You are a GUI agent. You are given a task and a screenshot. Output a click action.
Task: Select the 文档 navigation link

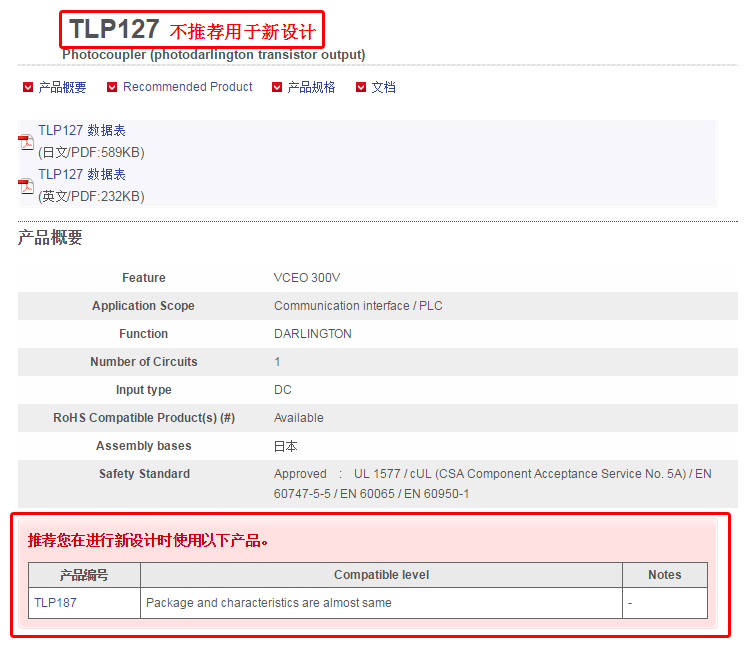click(x=383, y=87)
